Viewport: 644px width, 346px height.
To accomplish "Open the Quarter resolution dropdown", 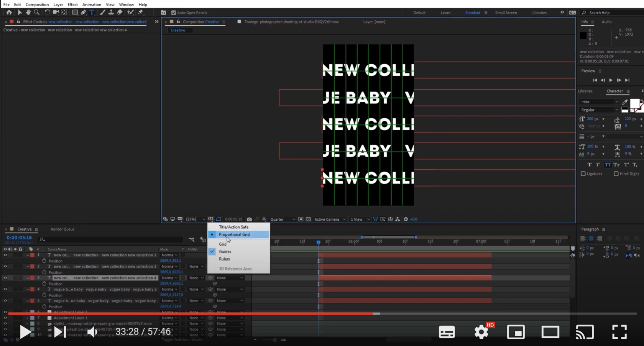I will pos(283,219).
